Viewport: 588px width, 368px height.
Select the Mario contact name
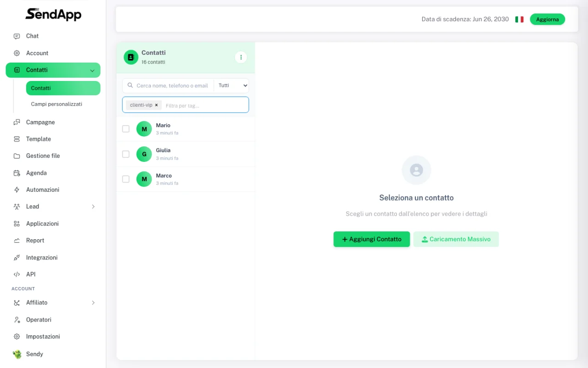(x=163, y=125)
